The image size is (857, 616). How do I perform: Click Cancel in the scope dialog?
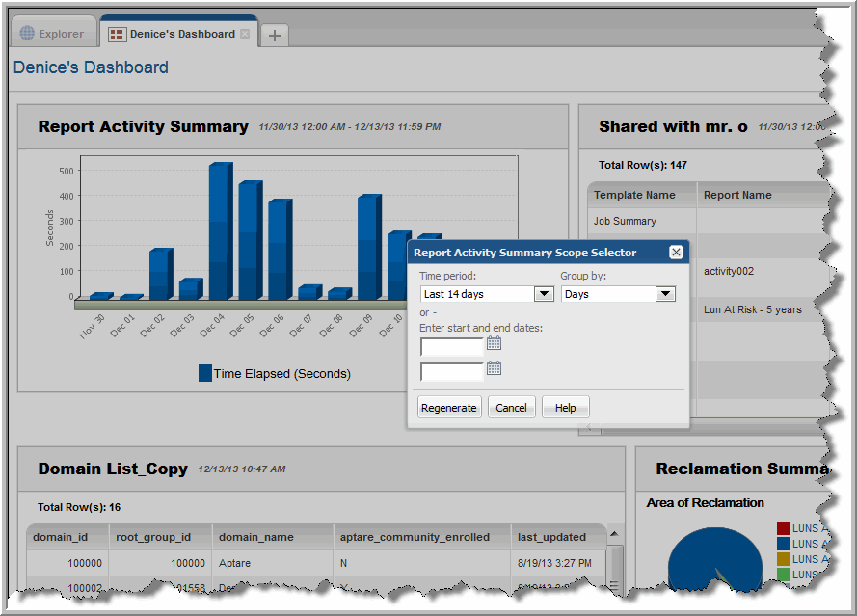click(x=511, y=408)
